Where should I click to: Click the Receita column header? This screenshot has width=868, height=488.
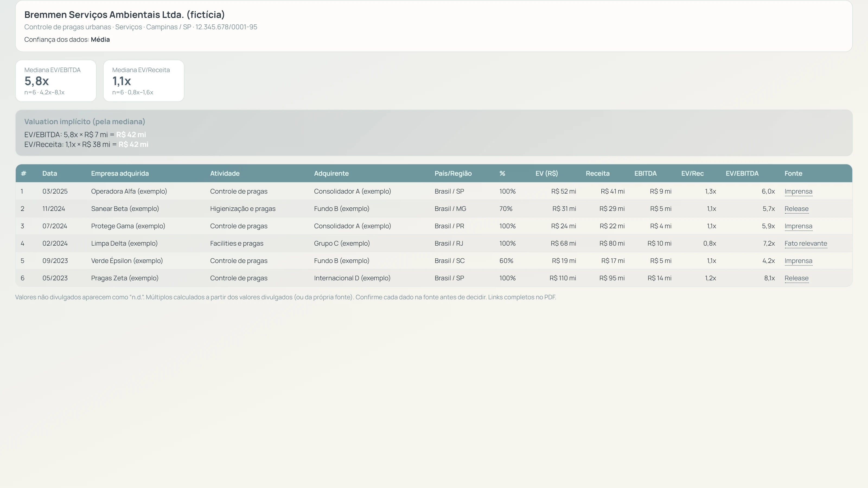597,174
